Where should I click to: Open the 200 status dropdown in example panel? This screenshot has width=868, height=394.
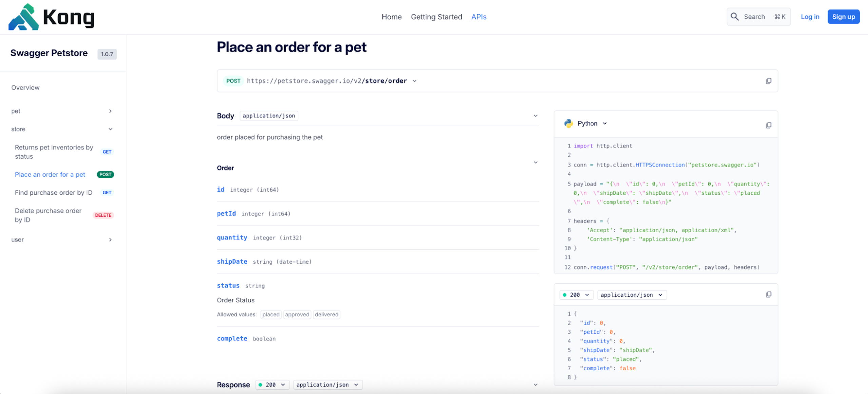pos(576,295)
